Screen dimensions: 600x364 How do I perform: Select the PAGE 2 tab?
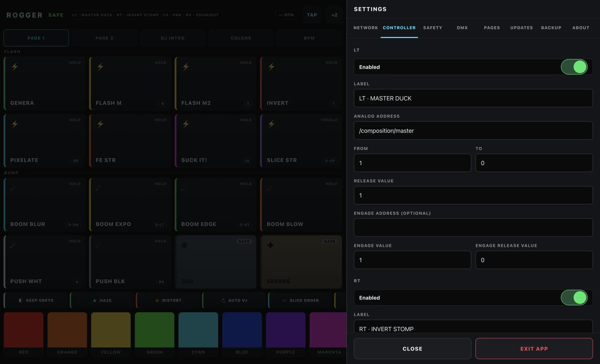pos(104,38)
